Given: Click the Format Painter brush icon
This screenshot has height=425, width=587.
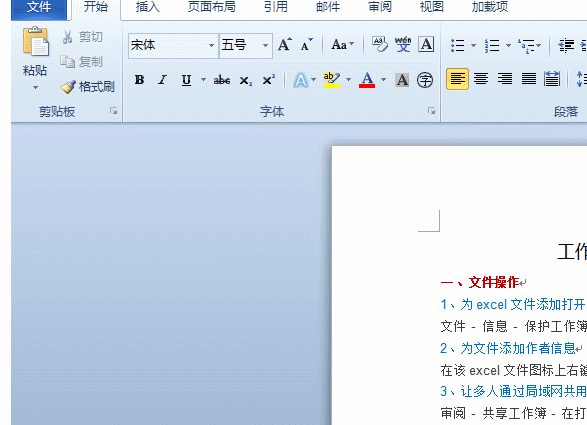Looking at the screenshot, I should [x=68, y=87].
